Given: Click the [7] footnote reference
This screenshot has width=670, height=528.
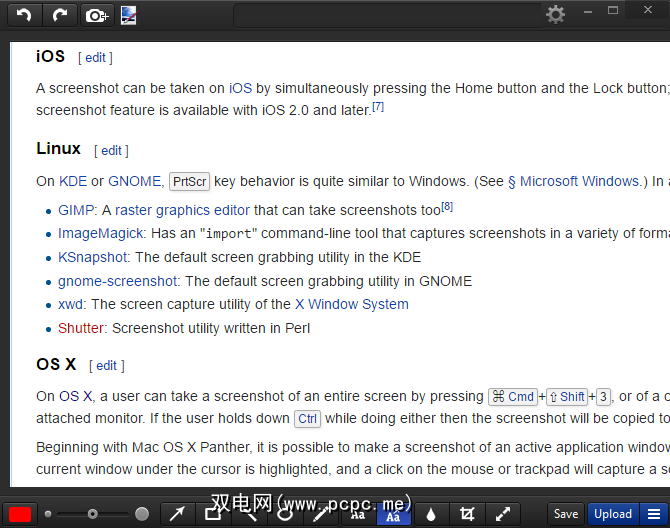Looking at the screenshot, I should point(378,106).
